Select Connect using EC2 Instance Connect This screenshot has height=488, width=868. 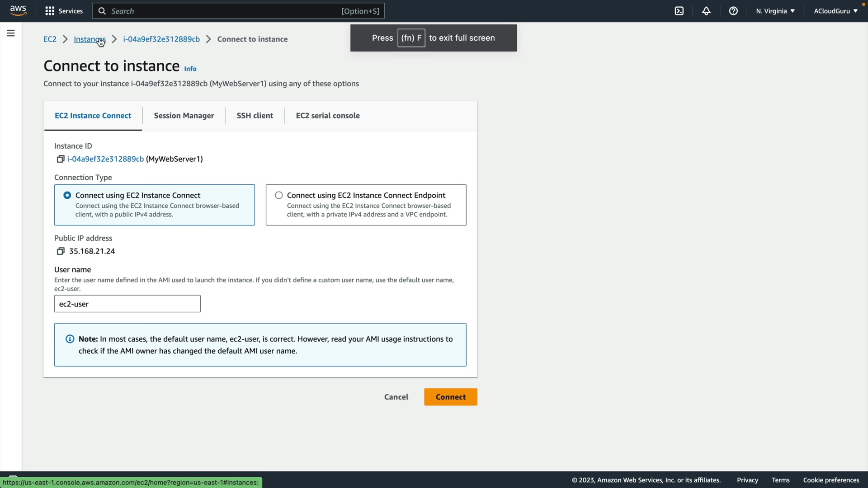click(x=67, y=195)
